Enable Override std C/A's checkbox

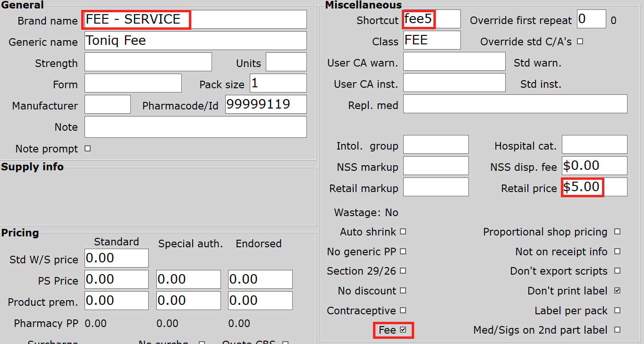[580, 42]
